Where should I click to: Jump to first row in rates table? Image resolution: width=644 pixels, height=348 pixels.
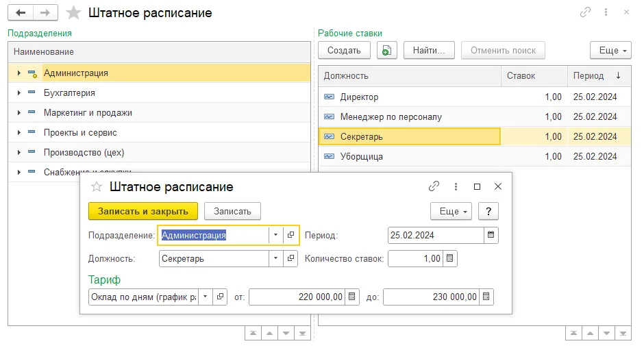pyautogui.click(x=573, y=333)
